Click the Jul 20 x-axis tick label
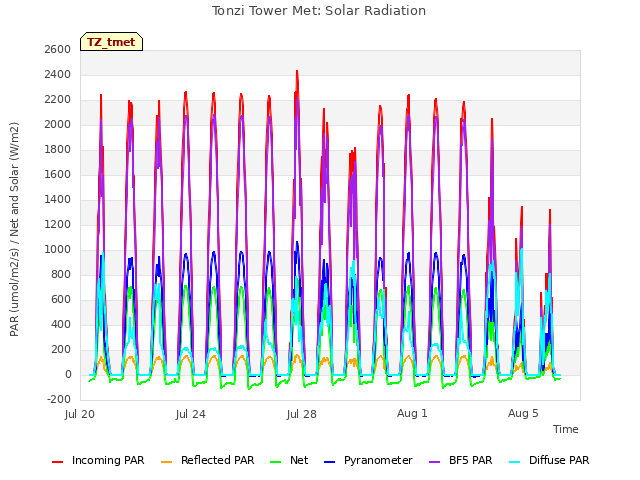 [80, 414]
